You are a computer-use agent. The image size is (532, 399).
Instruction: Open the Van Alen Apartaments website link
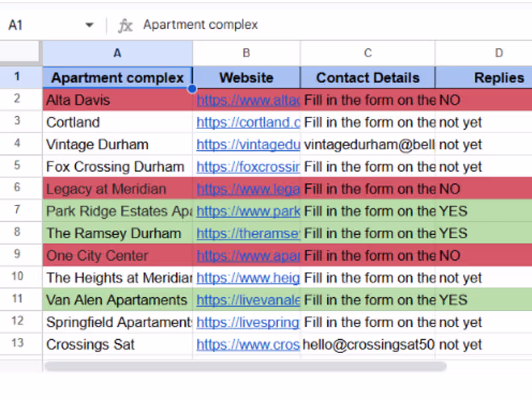[248, 300]
